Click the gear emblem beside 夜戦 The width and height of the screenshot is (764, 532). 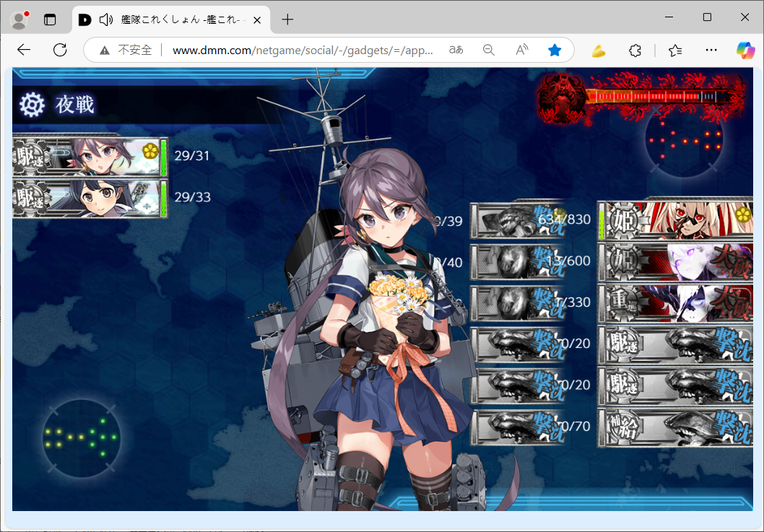click(32, 104)
